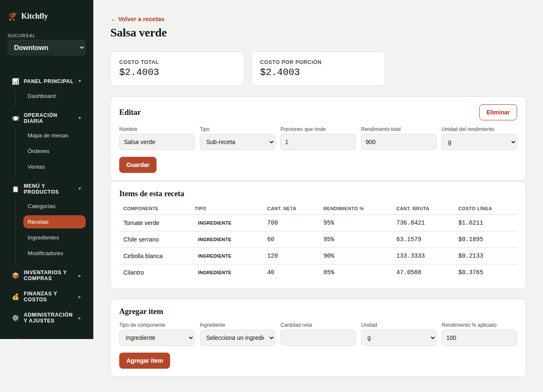
Task: Focus the Cantidad neta input
Action: click(318, 338)
